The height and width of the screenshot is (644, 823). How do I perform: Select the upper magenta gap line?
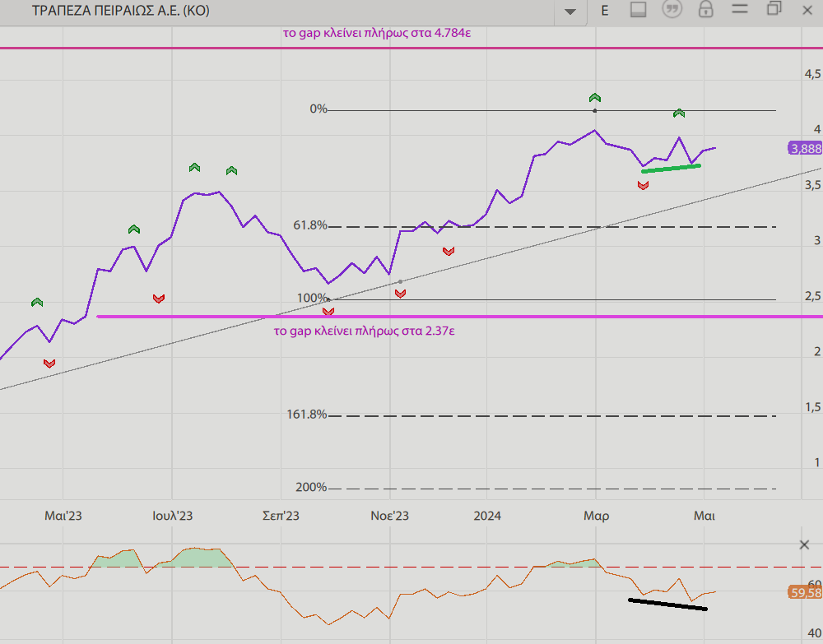click(411, 49)
